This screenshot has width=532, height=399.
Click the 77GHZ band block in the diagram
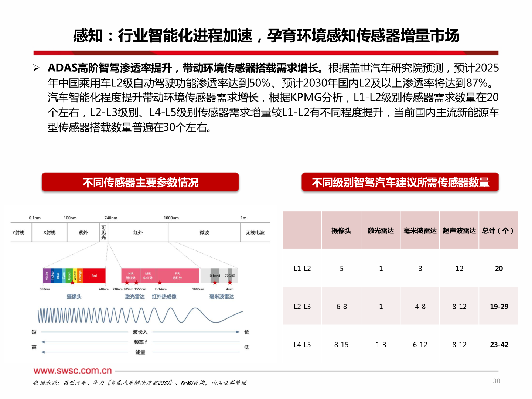coord(230,276)
